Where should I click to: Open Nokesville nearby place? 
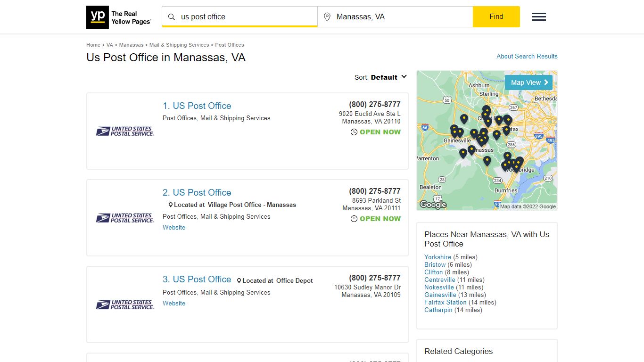click(439, 287)
